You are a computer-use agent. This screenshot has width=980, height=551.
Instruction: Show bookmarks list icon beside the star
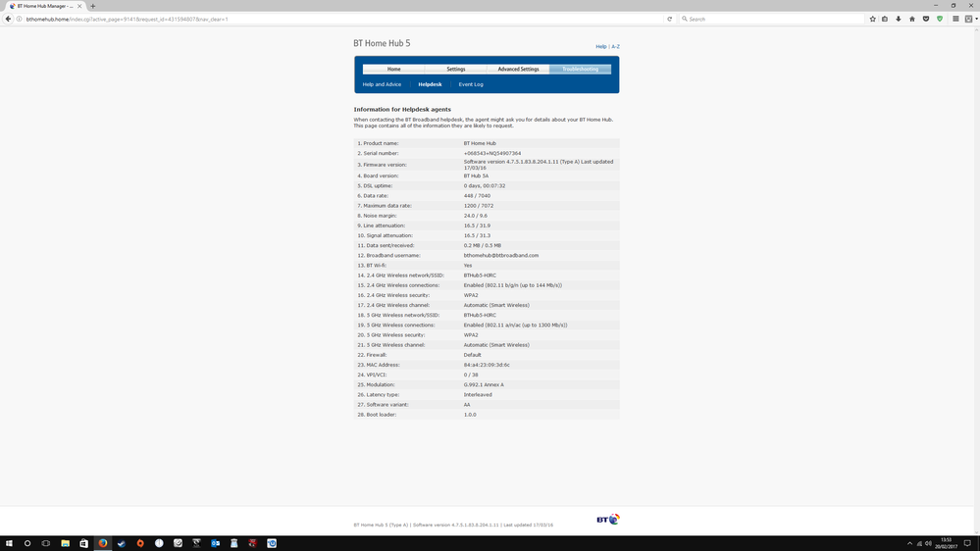pyautogui.click(x=885, y=19)
